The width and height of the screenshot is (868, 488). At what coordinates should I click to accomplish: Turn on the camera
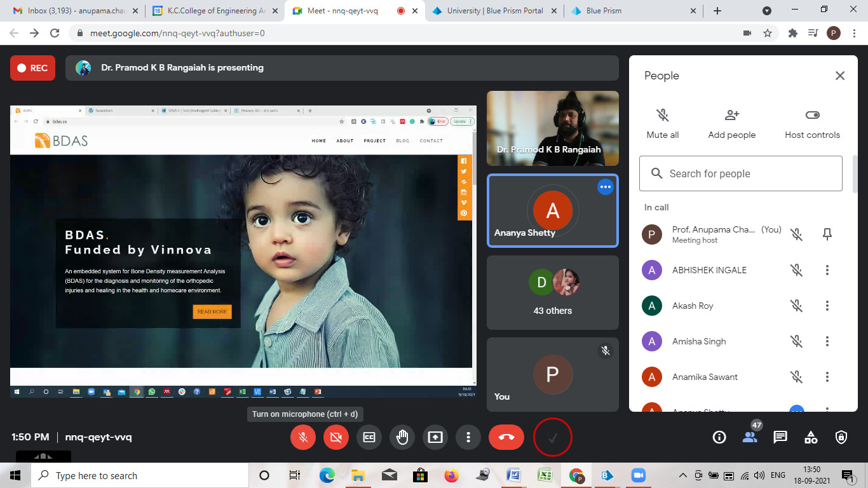click(x=336, y=437)
